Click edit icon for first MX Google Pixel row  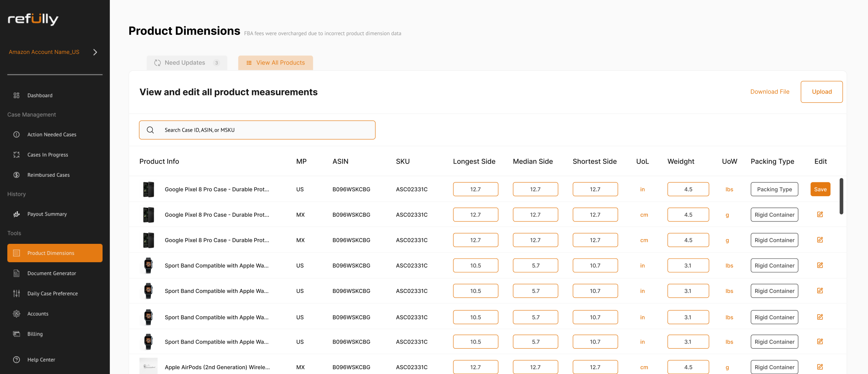(820, 214)
